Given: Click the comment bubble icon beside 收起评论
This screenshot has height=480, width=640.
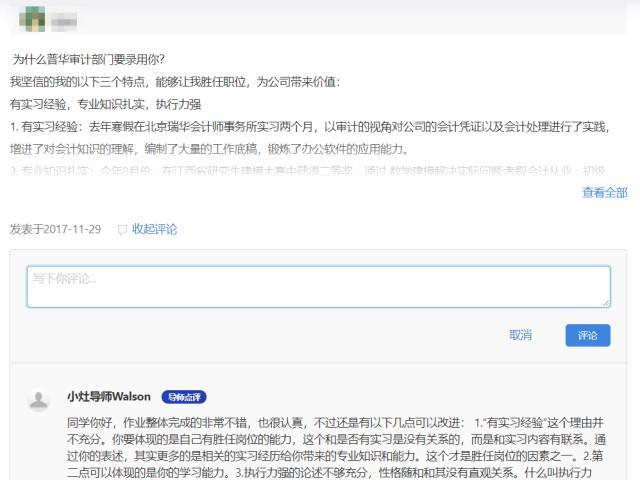Looking at the screenshot, I should tap(122, 230).
